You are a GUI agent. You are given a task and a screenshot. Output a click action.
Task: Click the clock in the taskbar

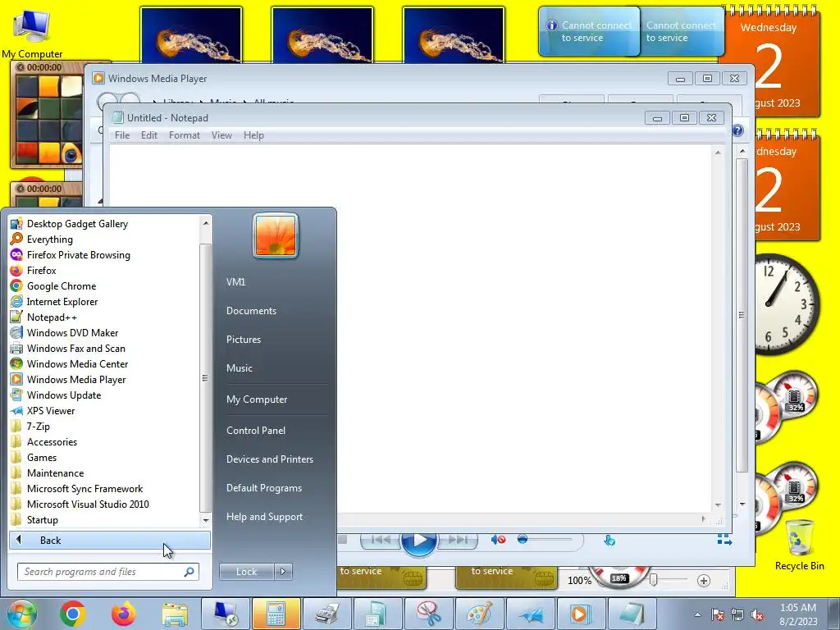(798, 614)
